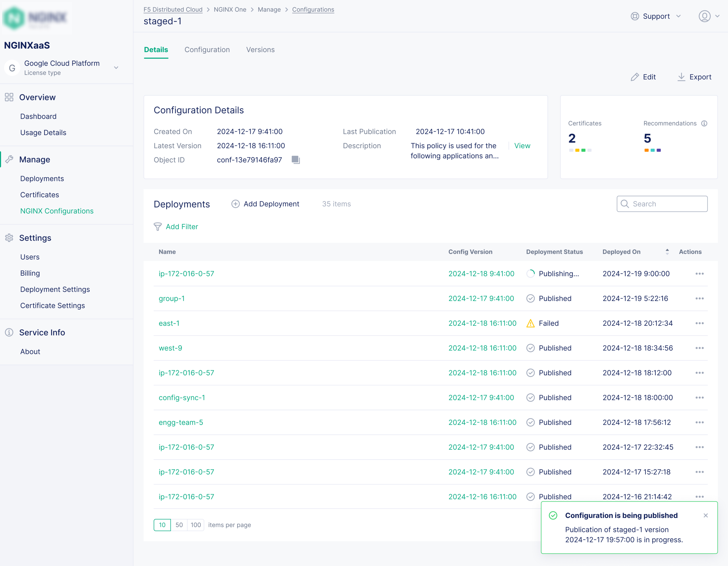Select 100 items per page
Screen dimensions: 728x566
click(x=196, y=525)
